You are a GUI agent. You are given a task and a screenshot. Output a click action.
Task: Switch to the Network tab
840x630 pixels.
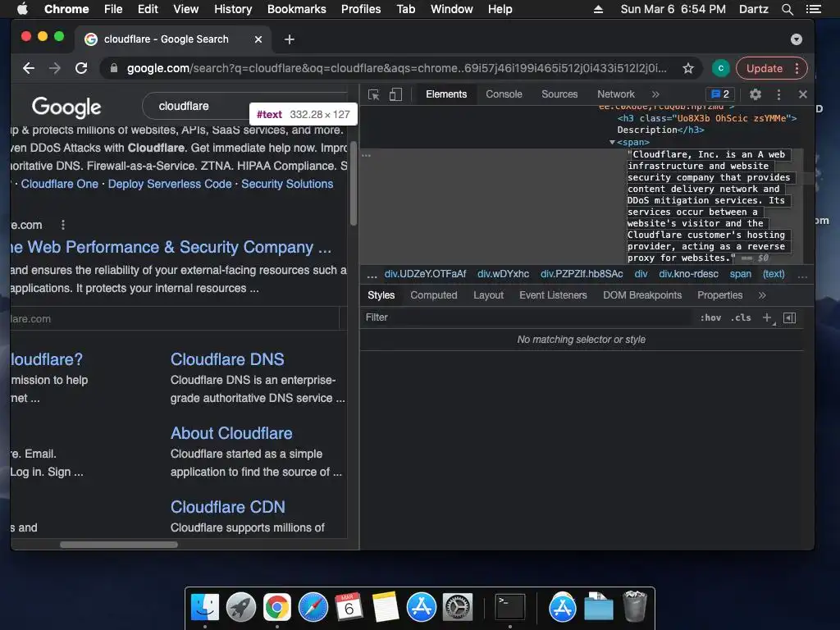[615, 94]
